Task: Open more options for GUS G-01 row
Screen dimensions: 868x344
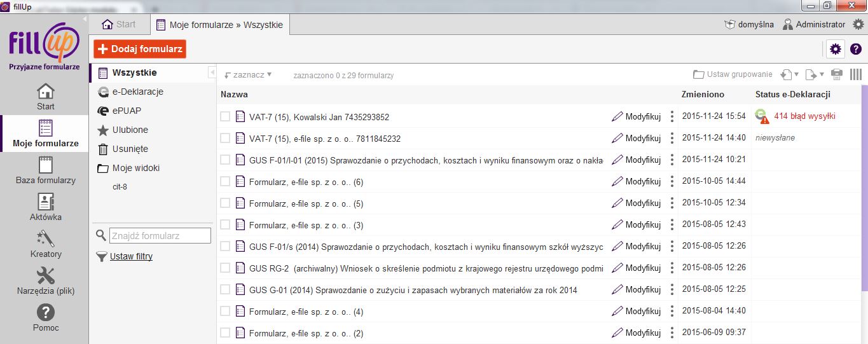Action: (672, 289)
